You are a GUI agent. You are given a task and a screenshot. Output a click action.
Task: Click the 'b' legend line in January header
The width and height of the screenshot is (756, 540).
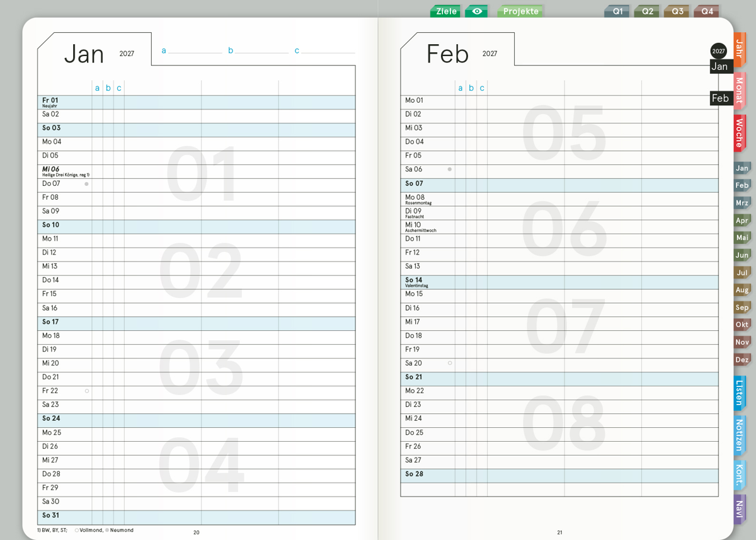(x=258, y=50)
